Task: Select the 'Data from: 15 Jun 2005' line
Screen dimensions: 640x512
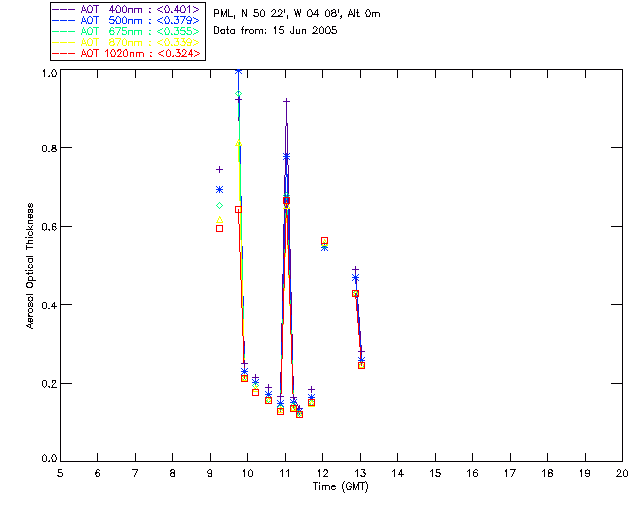Action: click(x=275, y=30)
